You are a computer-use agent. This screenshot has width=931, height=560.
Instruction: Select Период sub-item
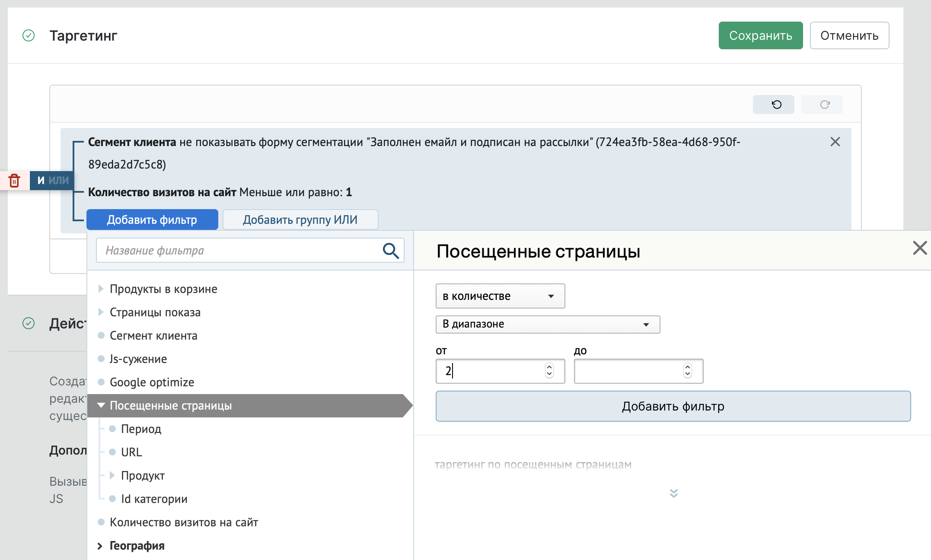[x=141, y=429]
